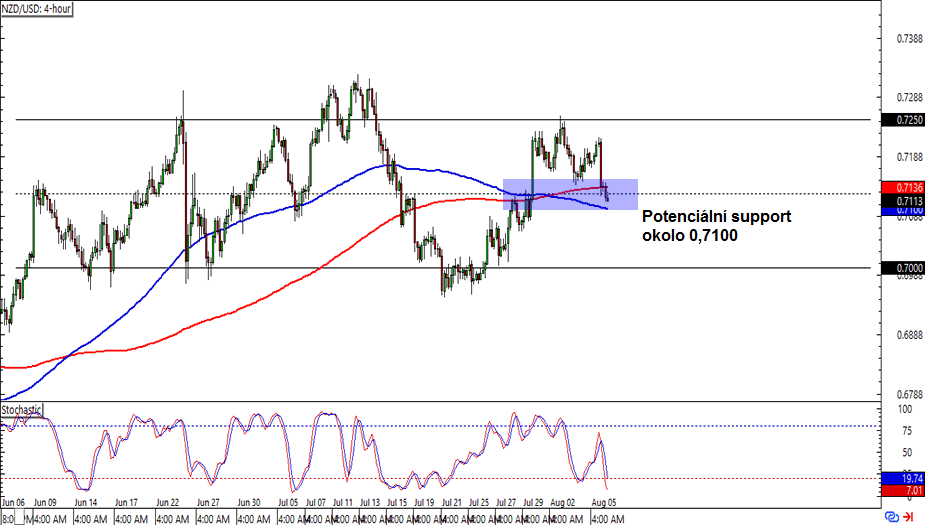Screen dimensions: 925x525
Task: Click the Jun 27 date label
Action: pyautogui.click(x=208, y=503)
